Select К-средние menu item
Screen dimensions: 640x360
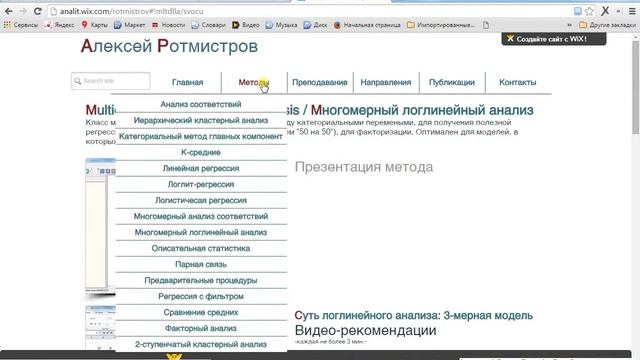click(x=201, y=152)
